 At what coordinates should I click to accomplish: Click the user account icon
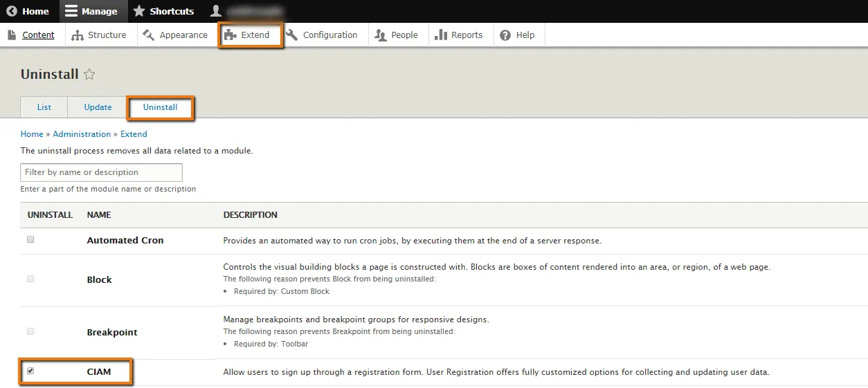click(x=216, y=11)
